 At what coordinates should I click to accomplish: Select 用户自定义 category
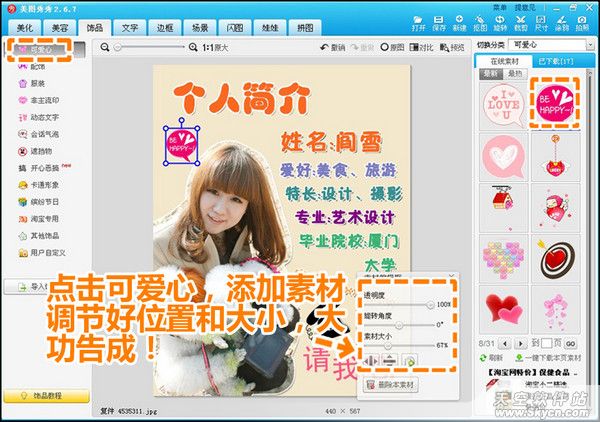[x=42, y=253]
